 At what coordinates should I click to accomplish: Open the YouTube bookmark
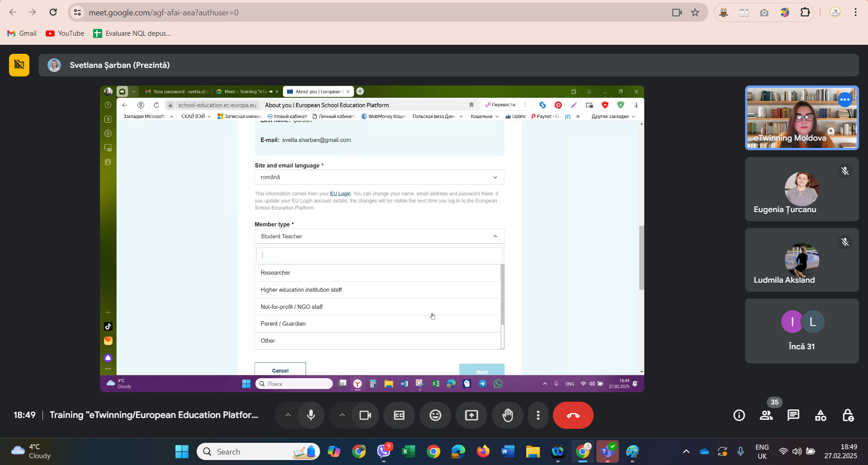(x=65, y=33)
